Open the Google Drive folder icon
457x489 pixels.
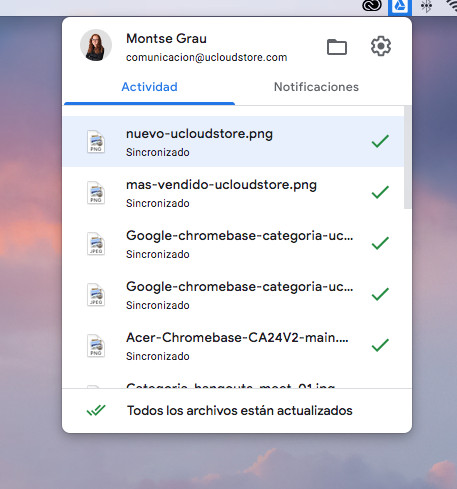[337, 47]
